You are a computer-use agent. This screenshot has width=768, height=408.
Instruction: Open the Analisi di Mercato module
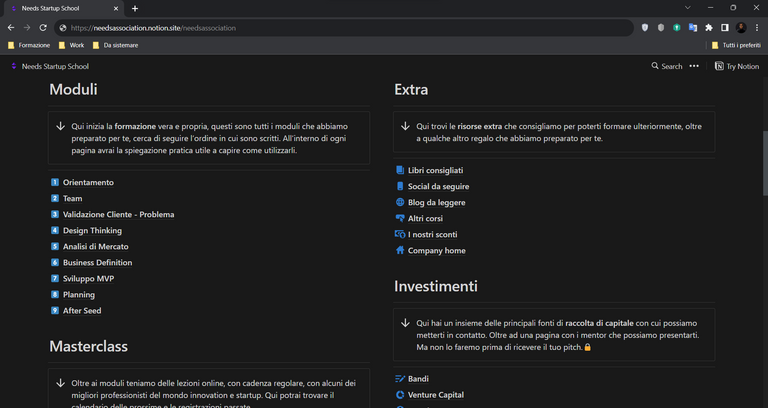pos(96,247)
